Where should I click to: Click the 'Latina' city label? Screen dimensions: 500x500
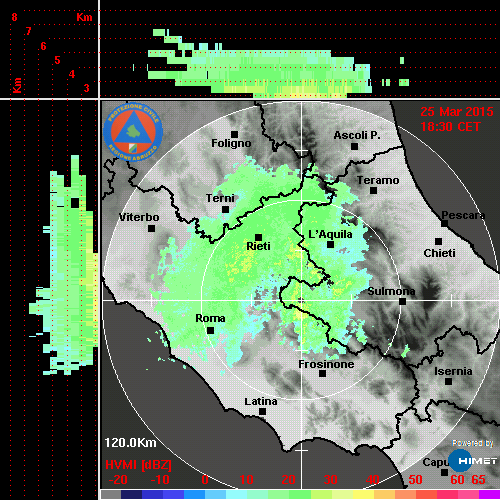[261, 402]
